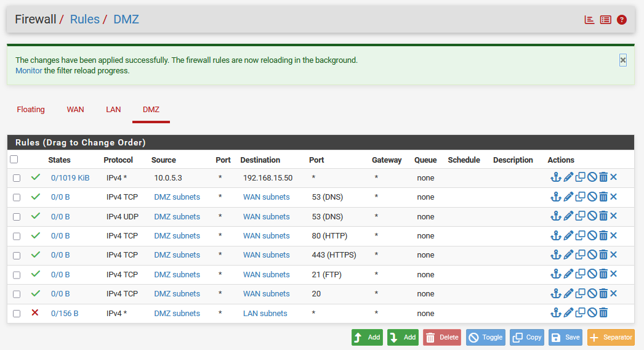Dismiss the success notification banner
The image size is (644, 350).
point(623,60)
